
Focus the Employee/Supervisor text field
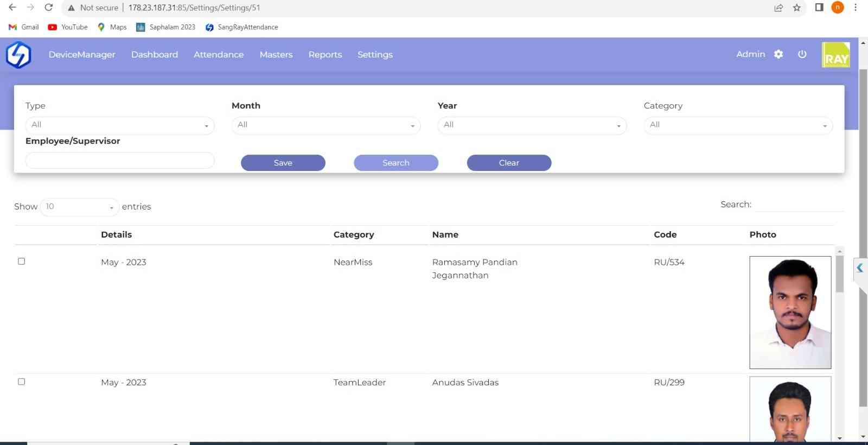(x=120, y=160)
